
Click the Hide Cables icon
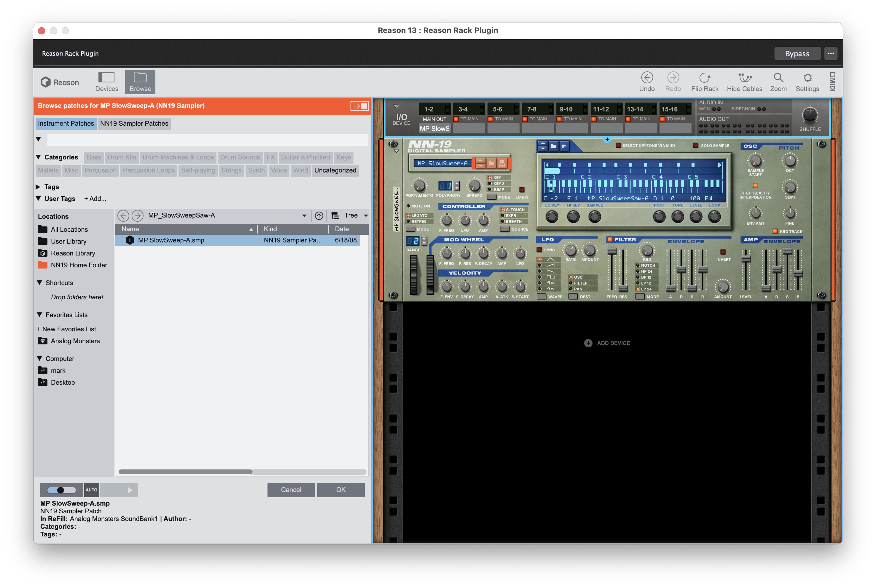tap(744, 82)
